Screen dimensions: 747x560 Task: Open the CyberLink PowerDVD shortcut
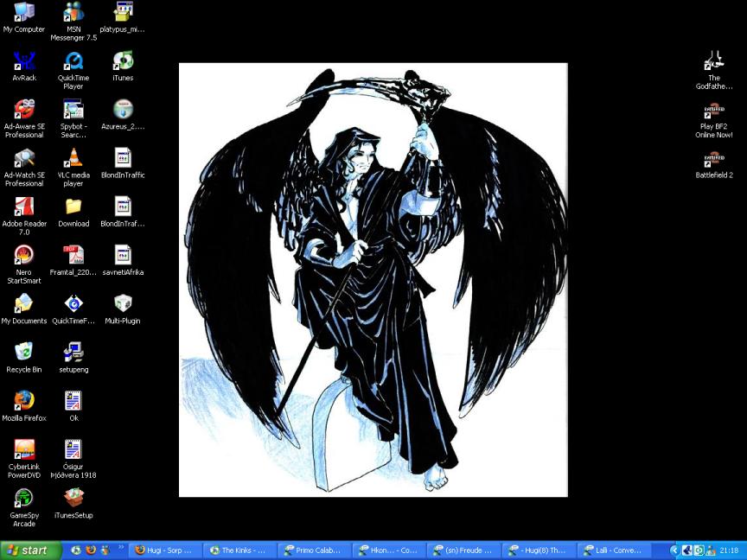point(24,459)
